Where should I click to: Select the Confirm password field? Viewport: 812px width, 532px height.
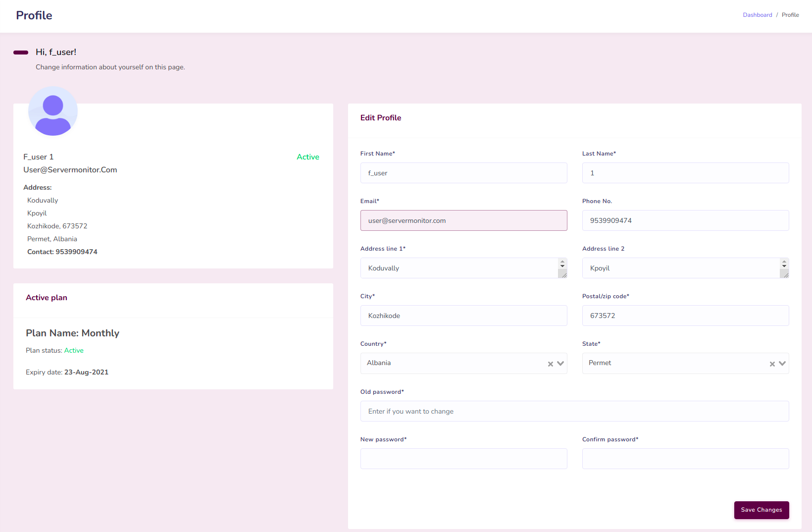[685, 459]
